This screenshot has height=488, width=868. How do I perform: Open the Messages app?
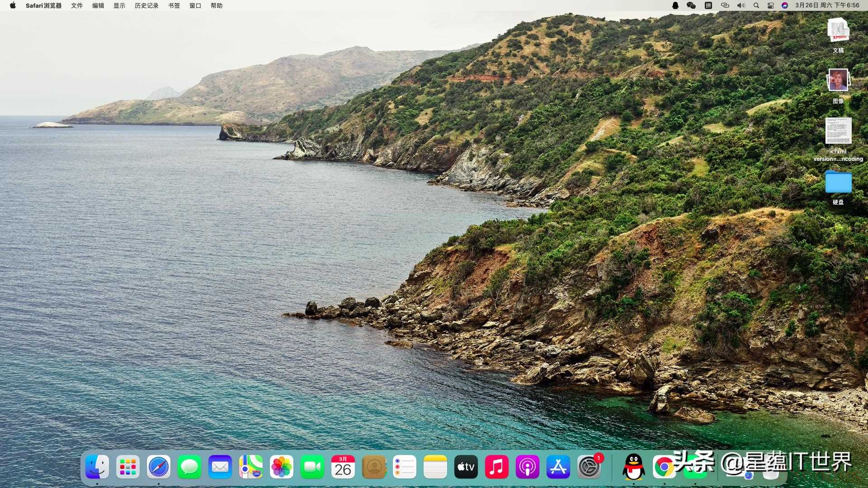(x=189, y=467)
